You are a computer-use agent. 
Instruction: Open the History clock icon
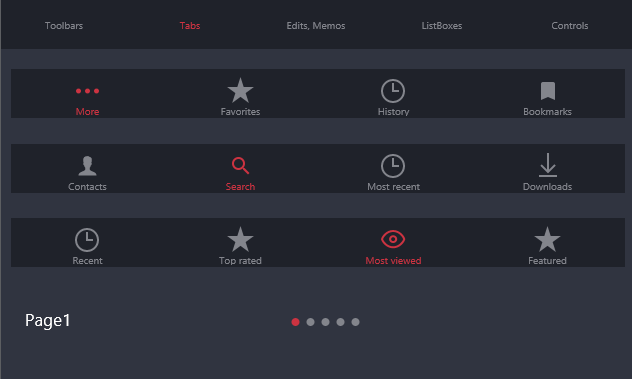393,91
